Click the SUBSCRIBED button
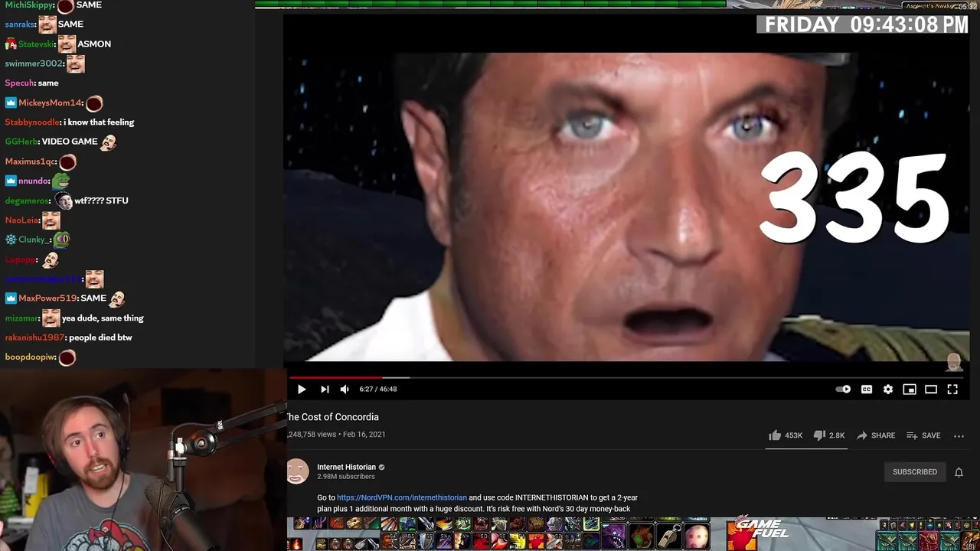This screenshot has width=980, height=551. (915, 472)
